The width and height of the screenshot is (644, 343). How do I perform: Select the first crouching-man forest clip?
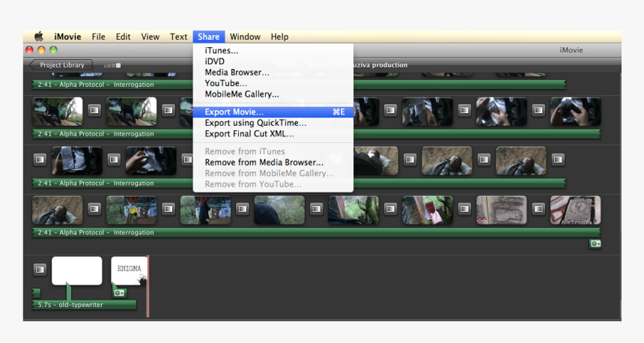click(x=58, y=112)
